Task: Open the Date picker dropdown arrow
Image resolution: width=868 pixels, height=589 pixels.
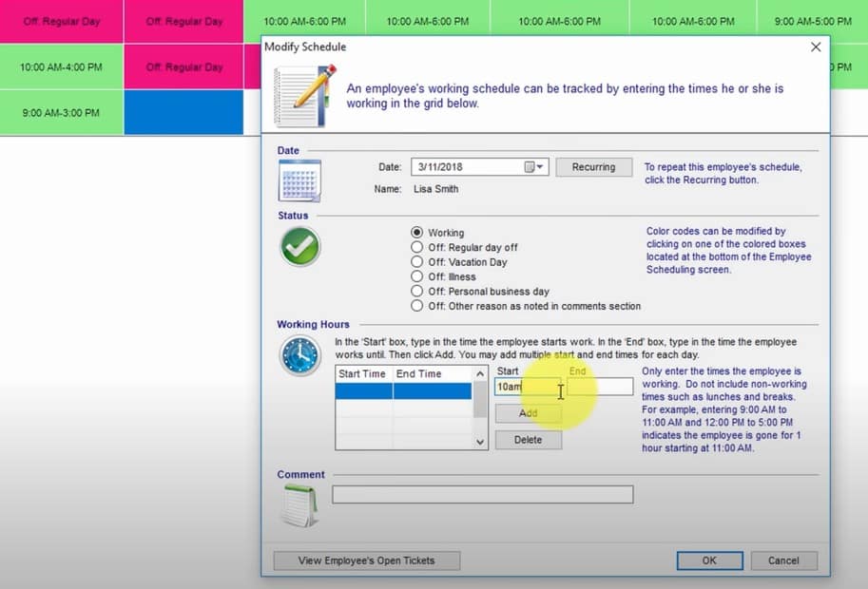Action: [540, 167]
